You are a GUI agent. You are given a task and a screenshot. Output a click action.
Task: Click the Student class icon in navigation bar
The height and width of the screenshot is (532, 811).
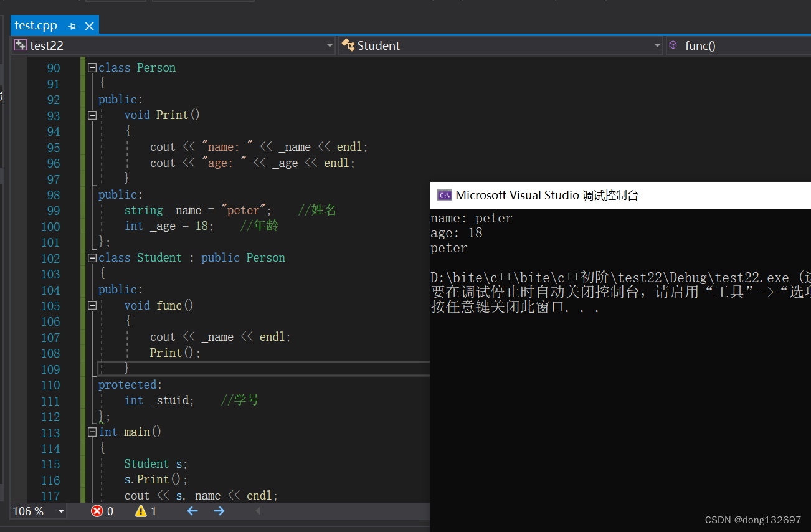[348, 45]
